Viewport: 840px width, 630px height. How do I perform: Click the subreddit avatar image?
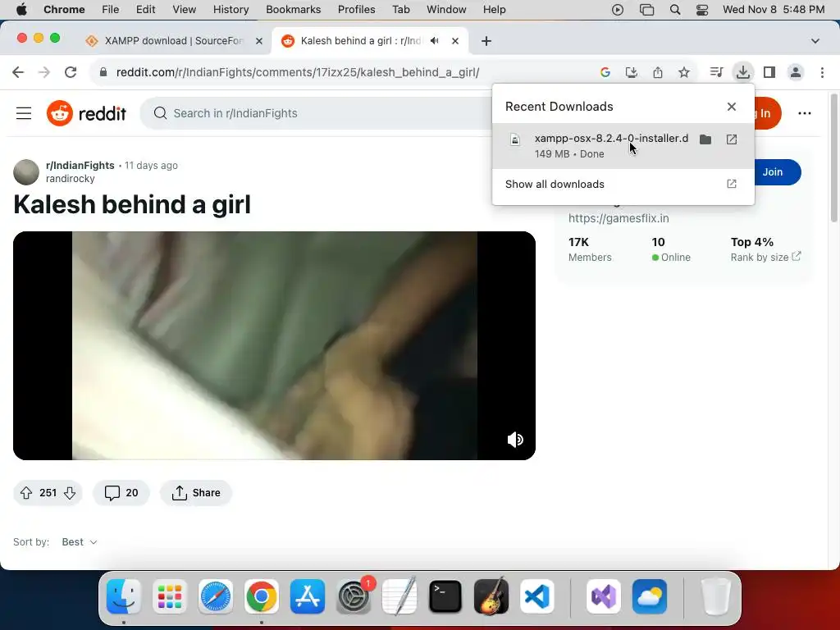tap(26, 172)
